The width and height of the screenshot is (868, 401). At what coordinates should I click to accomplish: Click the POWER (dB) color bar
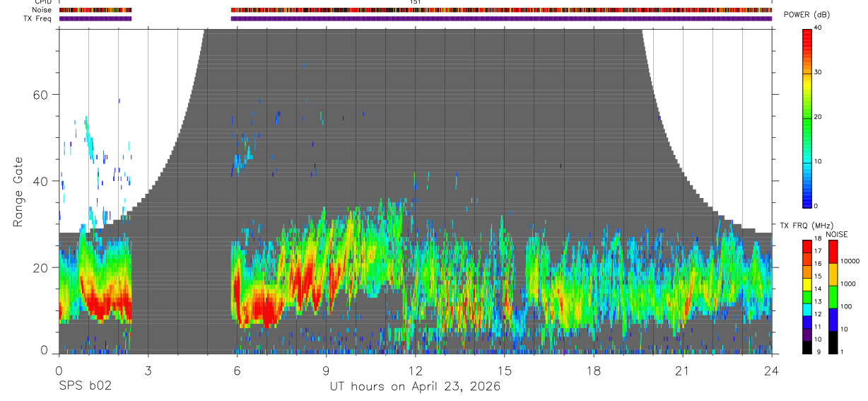click(807, 117)
